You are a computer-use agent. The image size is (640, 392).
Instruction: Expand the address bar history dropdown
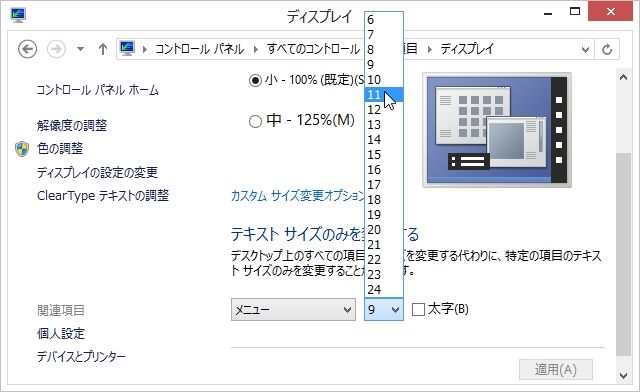pos(585,49)
